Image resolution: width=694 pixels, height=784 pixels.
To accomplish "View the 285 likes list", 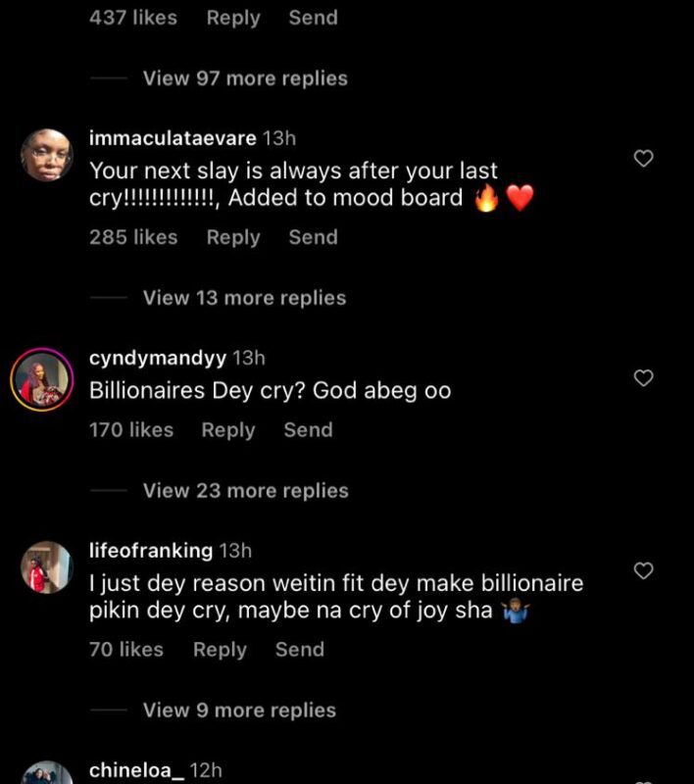I will point(133,237).
